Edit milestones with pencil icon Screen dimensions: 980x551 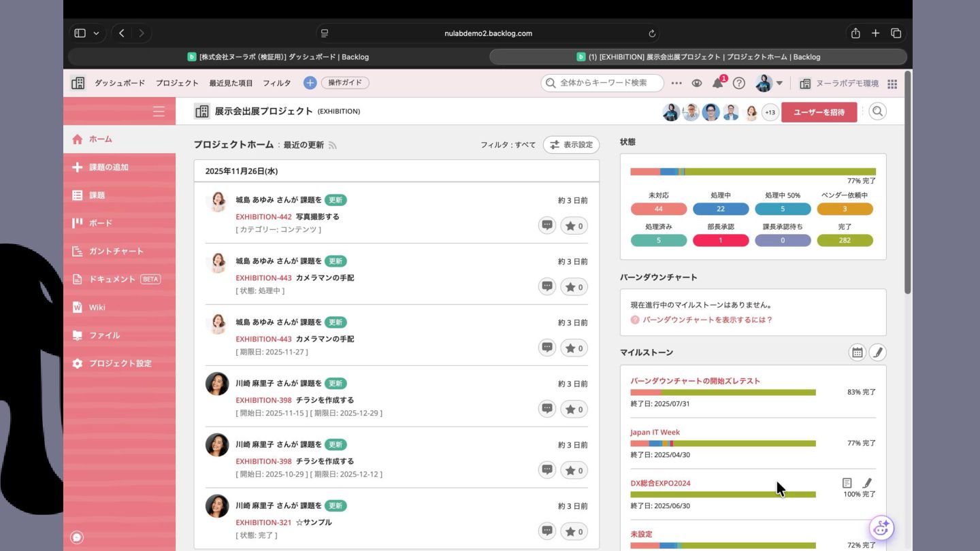pyautogui.click(x=878, y=352)
